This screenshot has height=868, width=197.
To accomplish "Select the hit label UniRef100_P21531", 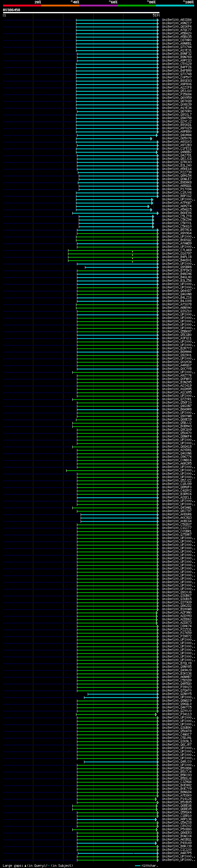I will coord(177,629).
